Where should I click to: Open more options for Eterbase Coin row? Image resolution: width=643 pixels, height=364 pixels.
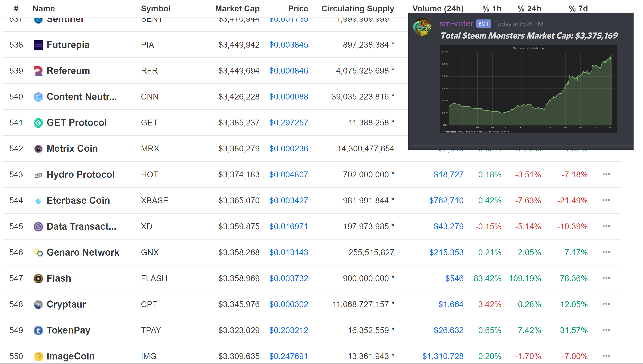click(x=606, y=200)
